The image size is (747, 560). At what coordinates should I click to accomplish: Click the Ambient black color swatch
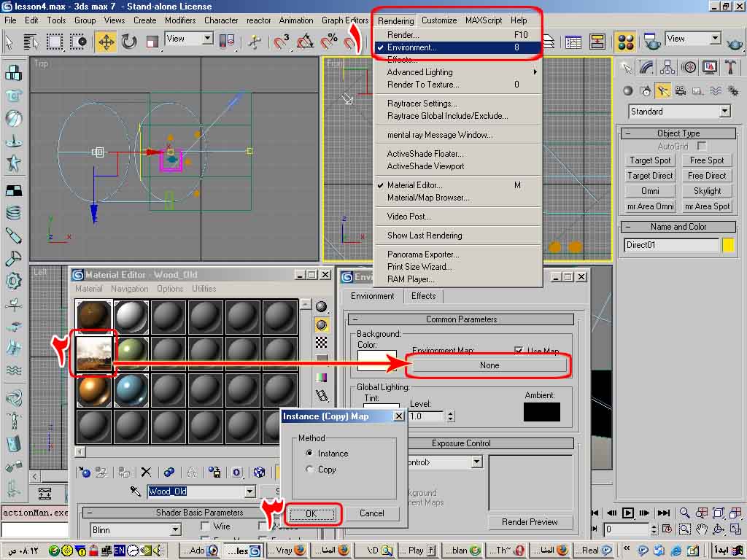pyautogui.click(x=542, y=412)
